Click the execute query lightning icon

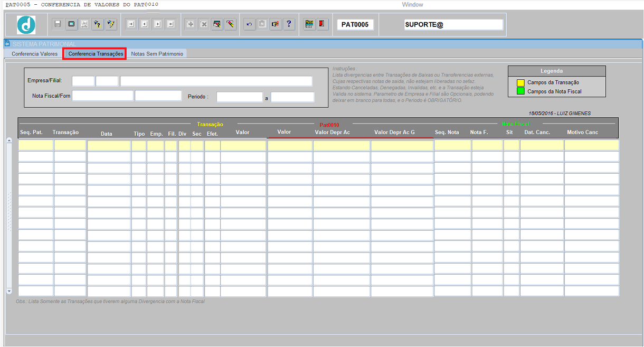[111, 24]
